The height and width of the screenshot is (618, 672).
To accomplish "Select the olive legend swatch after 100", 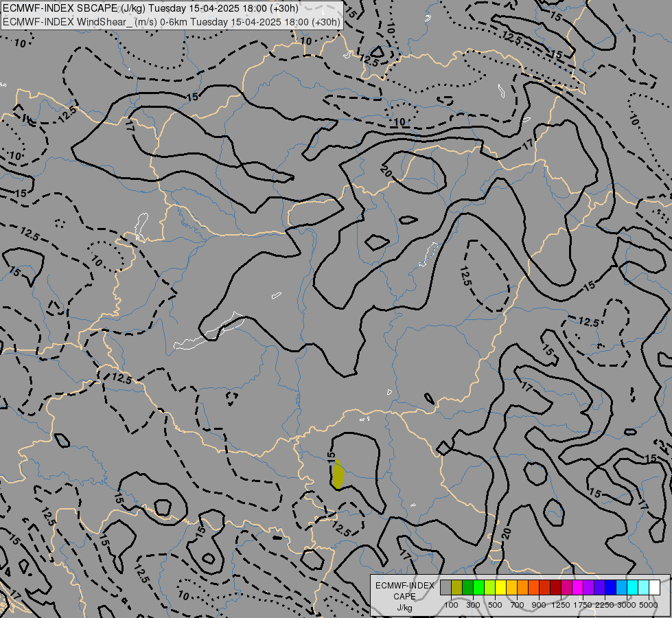I will click(457, 588).
